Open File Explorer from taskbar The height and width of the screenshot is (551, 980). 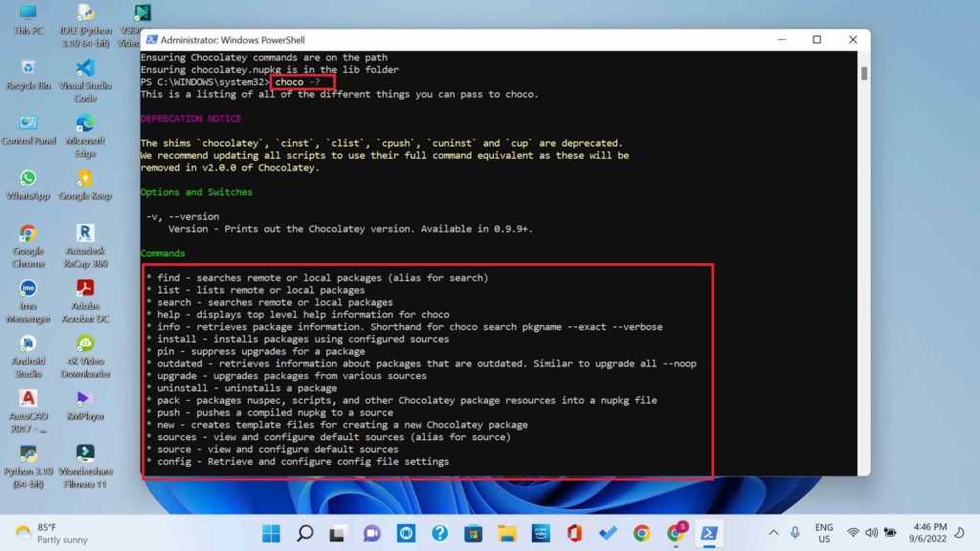pyautogui.click(x=507, y=533)
